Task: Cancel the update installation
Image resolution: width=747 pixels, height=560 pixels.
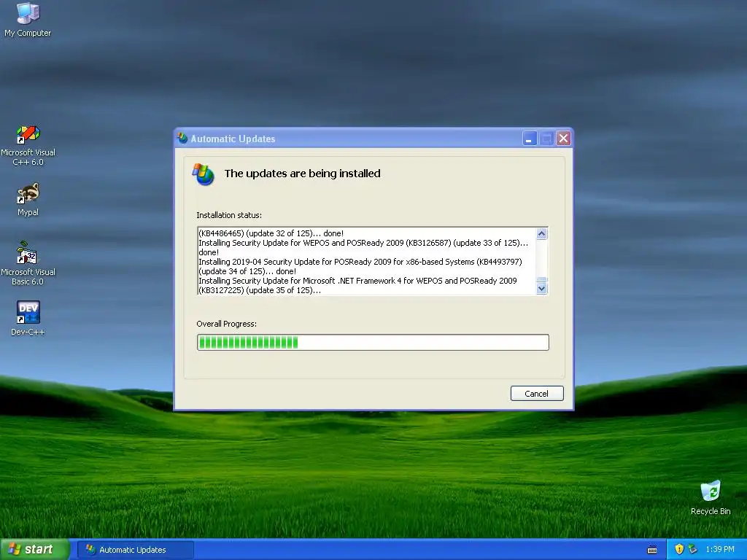Action: tap(537, 393)
